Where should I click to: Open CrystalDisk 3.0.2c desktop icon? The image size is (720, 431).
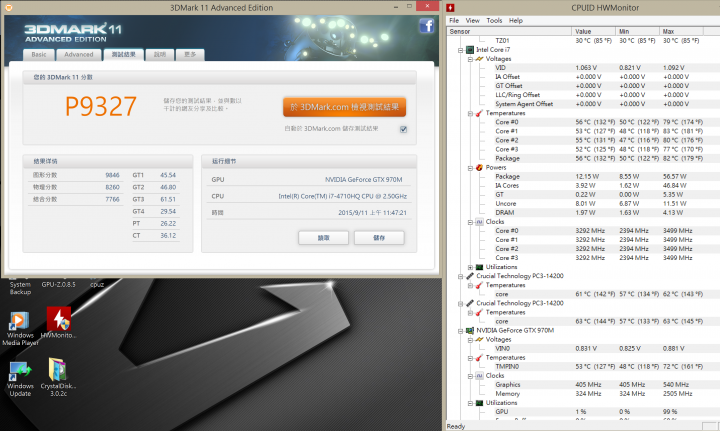(58, 370)
